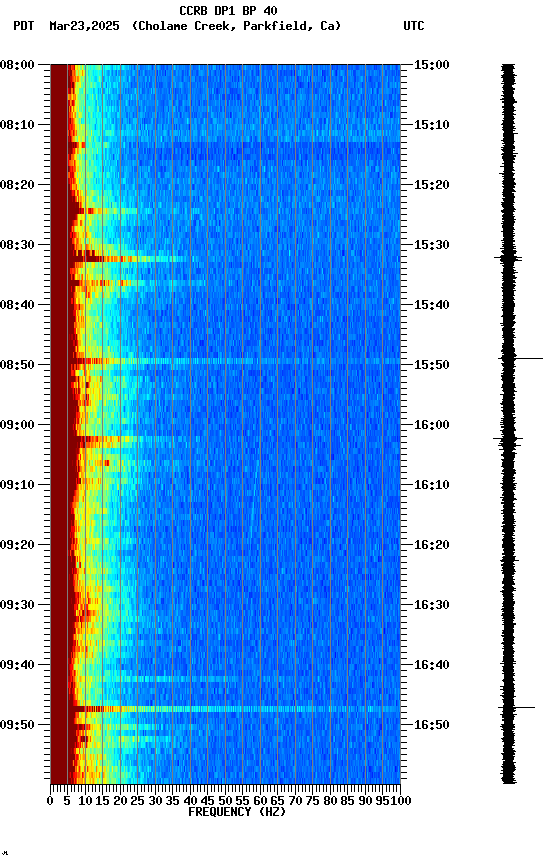
Task: Click the 08:00 PDT time label
Action: pyautogui.click(x=17, y=65)
